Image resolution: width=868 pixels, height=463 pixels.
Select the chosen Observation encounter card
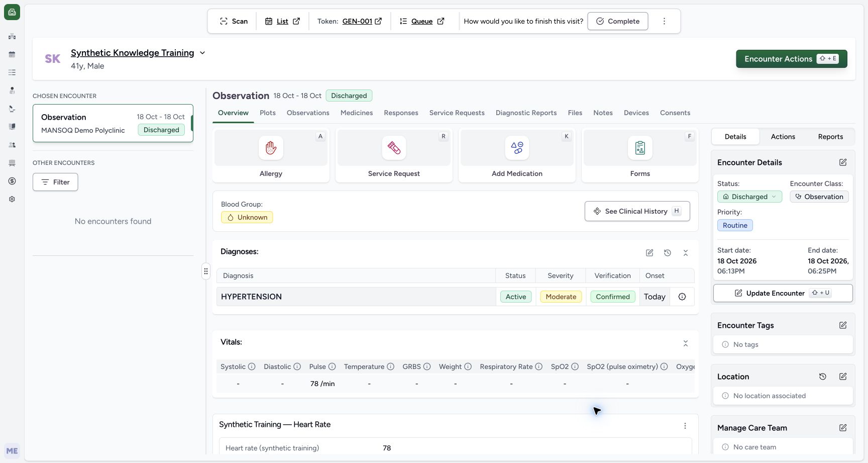[x=113, y=123]
